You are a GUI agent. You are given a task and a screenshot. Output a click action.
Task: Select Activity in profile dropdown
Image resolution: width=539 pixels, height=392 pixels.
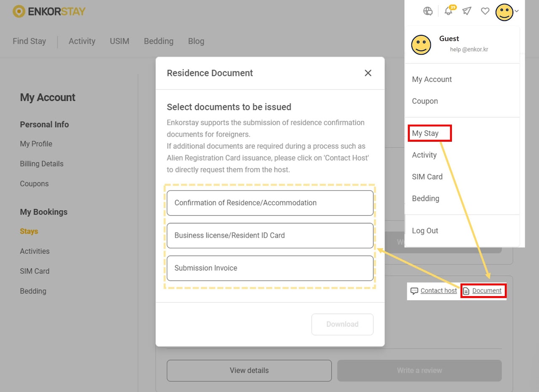tap(424, 155)
